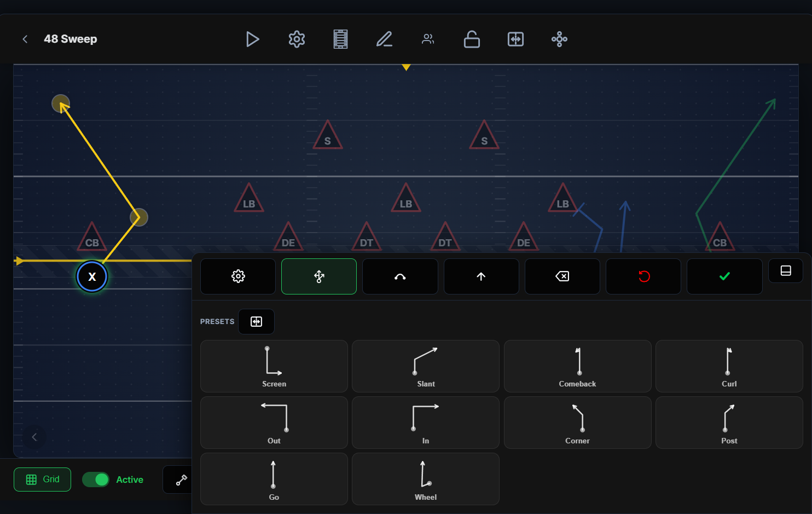Select the middle LB defender
Image resolution: width=812 pixels, height=514 pixels.
tap(405, 199)
